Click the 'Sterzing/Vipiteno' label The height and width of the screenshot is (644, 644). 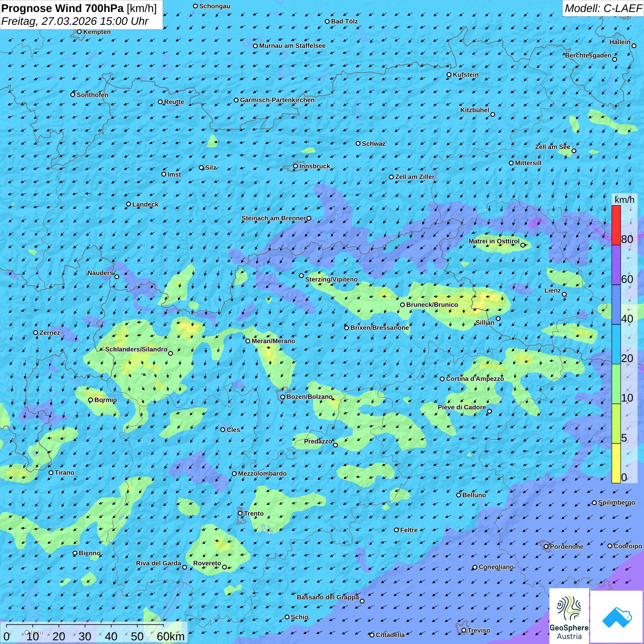click(331, 280)
